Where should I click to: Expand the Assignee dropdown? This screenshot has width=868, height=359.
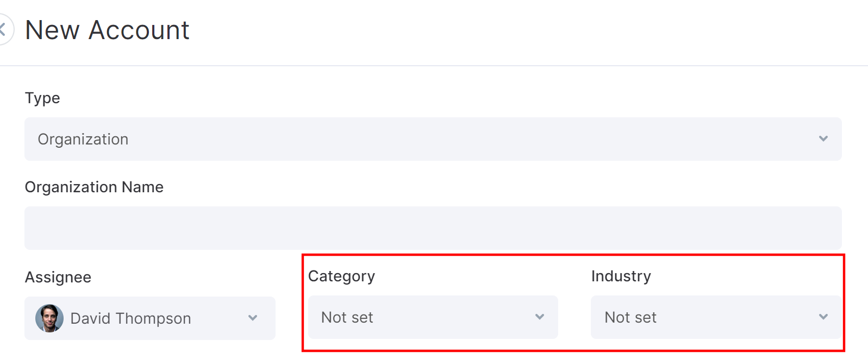tap(150, 318)
